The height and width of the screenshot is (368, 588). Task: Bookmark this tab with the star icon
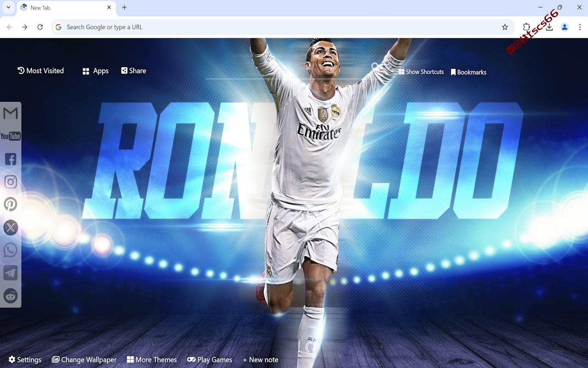(x=505, y=27)
